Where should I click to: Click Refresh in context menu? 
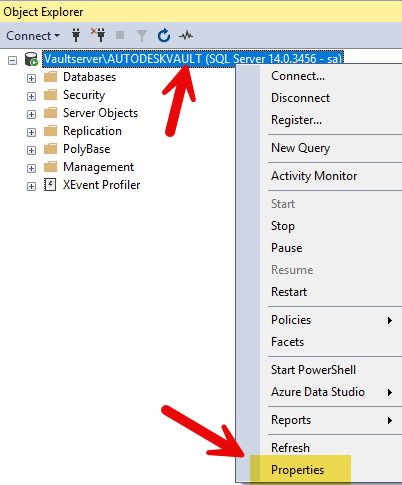click(290, 448)
